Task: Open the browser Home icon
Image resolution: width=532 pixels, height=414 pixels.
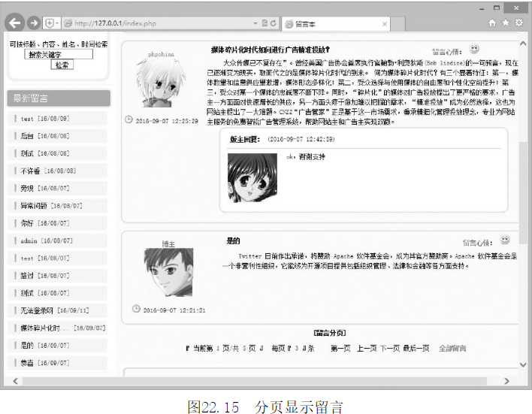Action: (x=493, y=23)
